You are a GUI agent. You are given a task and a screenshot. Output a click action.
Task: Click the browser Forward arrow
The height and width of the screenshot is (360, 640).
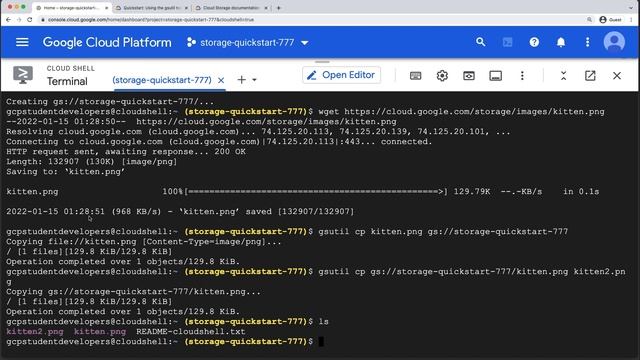(19, 20)
